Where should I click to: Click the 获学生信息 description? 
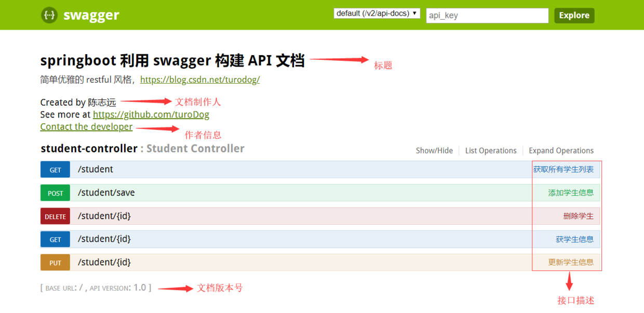pos(574,239)
